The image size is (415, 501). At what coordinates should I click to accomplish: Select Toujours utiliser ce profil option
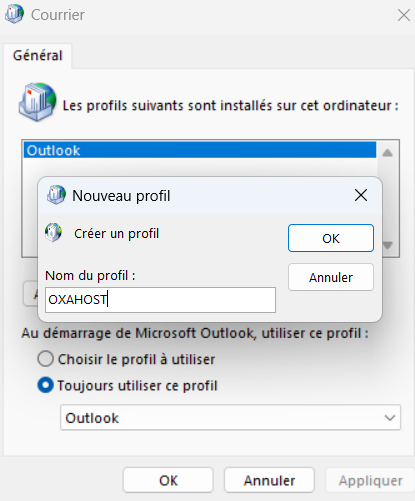(x=45, y=385)
